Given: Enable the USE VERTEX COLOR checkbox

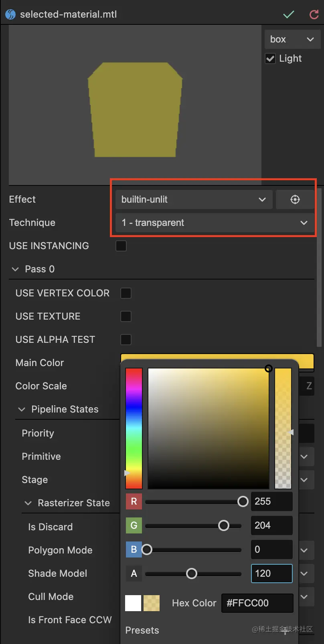Looking at the screenshot, I should 126,293.
